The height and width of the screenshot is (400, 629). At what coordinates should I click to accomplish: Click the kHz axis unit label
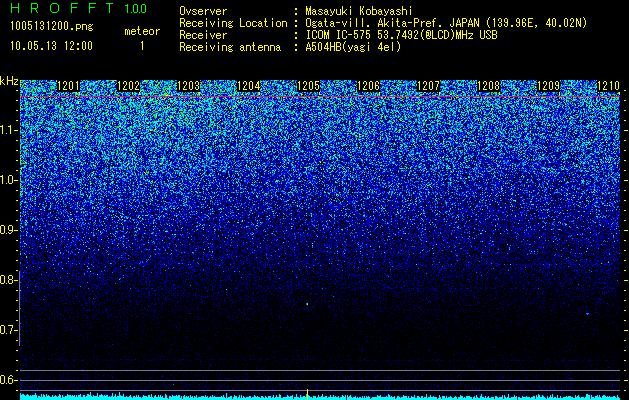coord(9,81)
